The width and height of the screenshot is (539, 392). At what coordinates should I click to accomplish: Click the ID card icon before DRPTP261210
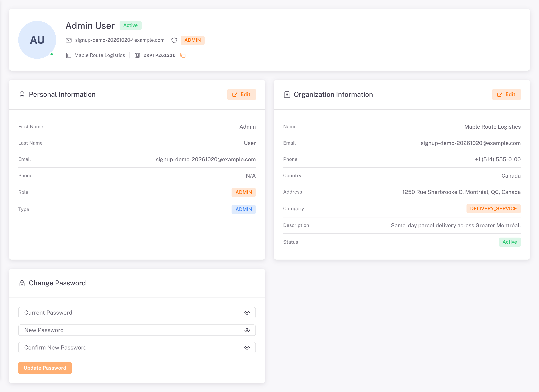coord(137,55)
